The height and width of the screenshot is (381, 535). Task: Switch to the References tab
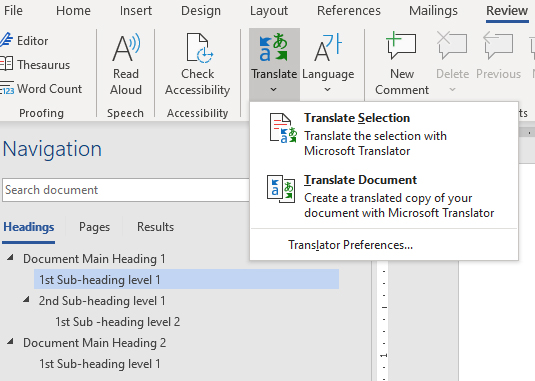[x=349, y=11]
